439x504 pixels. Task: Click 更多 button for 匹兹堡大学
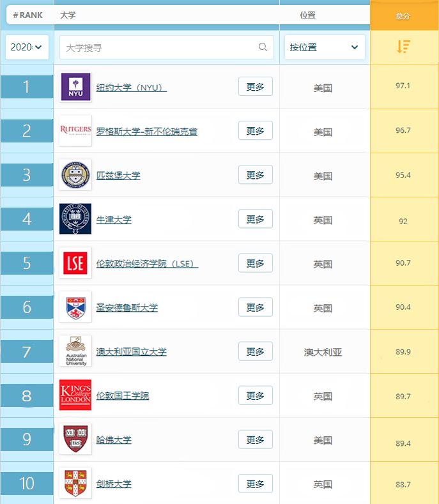coord(256,174)
